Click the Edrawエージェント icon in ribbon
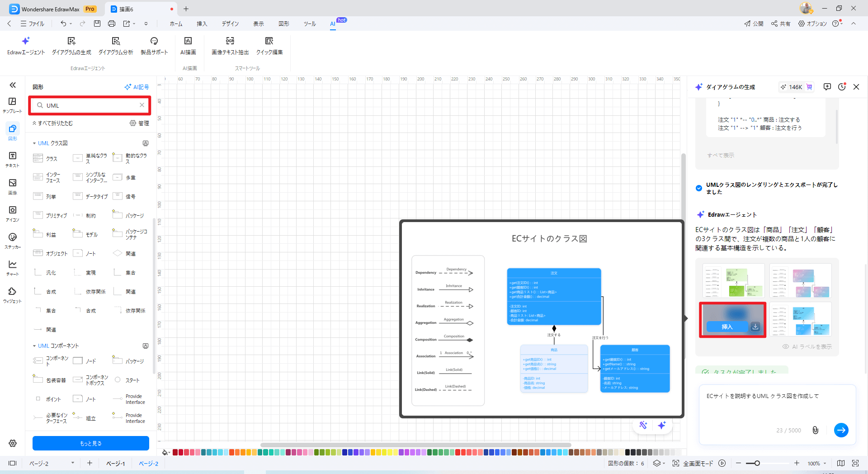 click(x=26, y=41)
